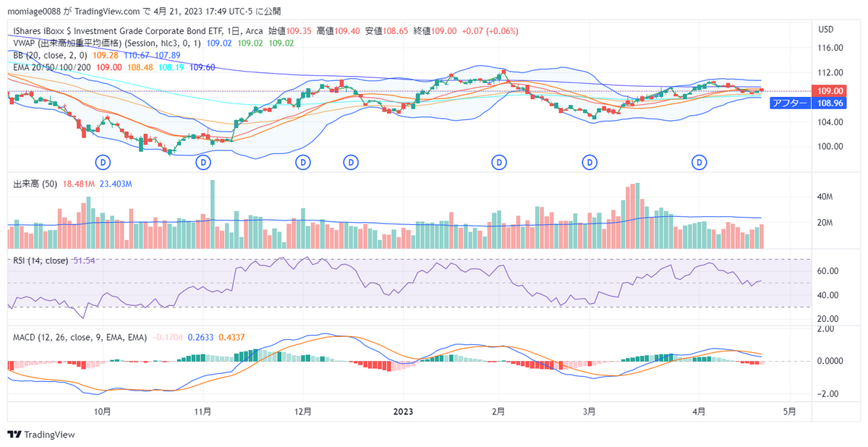Click the 112.00 price axis label

pyautogui.click(x=830, y=72)
